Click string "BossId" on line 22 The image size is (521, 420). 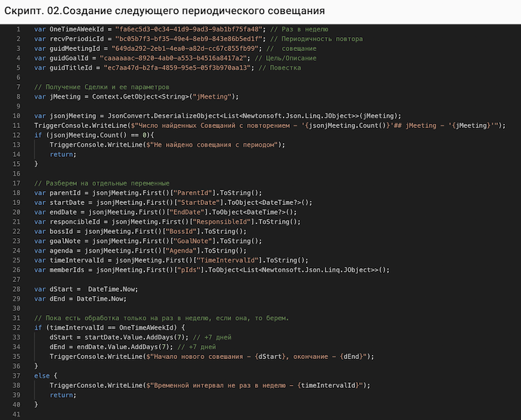coord(181,232)
